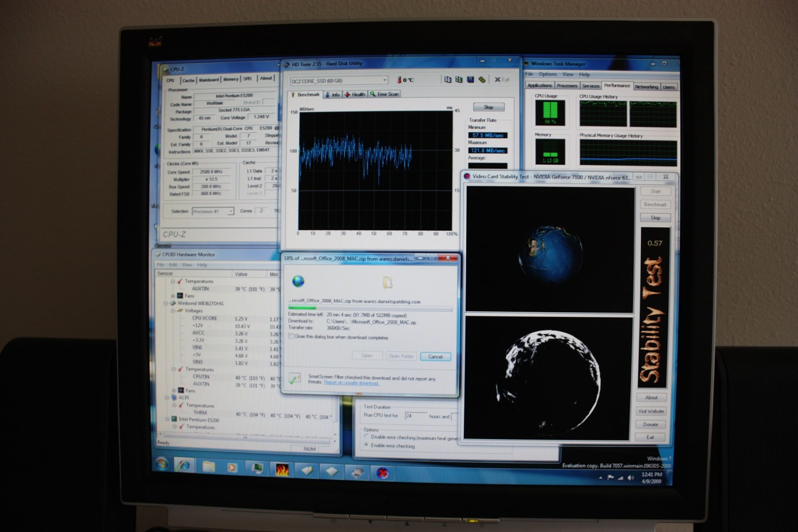Viewport: 798px width, 532px height.
Task: Click the CPU Usage meter in Task Manager
Action: (x=550, y=112)
